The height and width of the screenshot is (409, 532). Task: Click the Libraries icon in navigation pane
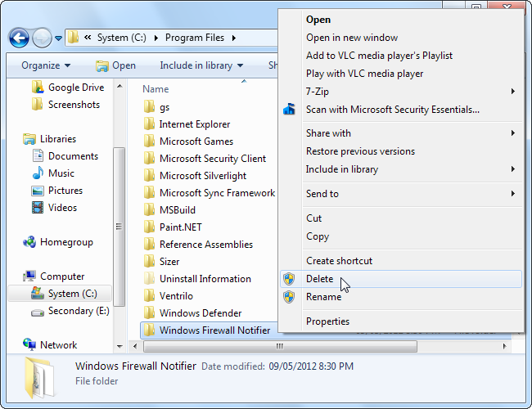pyautogui.click(x=29, y=139)
